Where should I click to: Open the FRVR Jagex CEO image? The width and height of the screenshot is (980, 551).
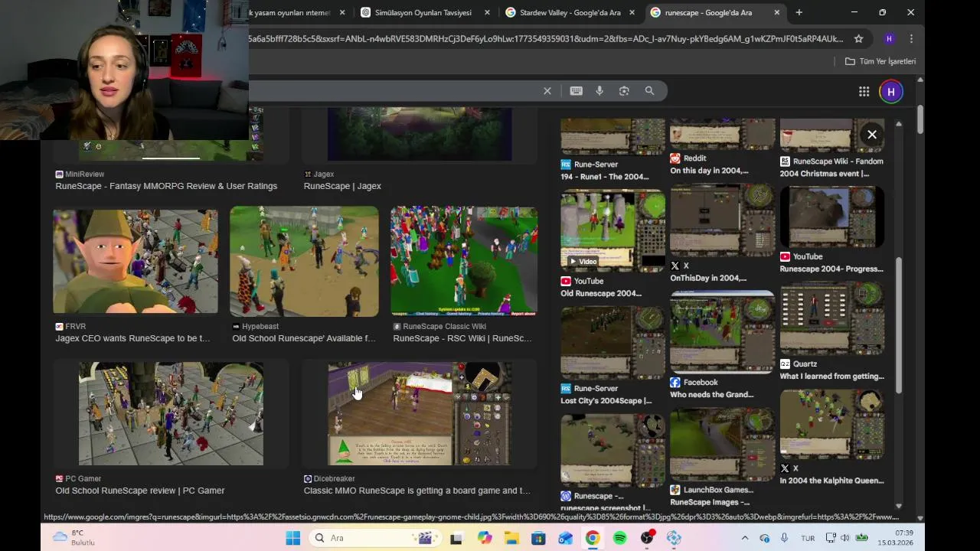pos(136,262)
